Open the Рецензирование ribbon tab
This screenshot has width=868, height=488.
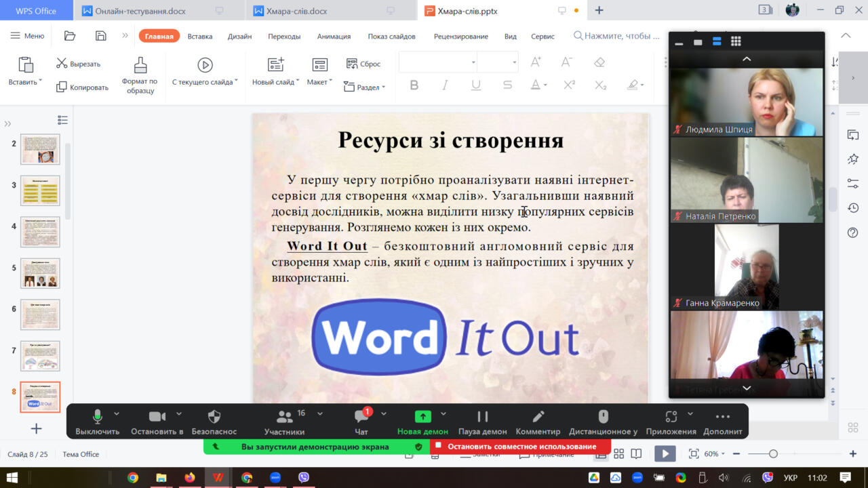click(x=460, y=37)
